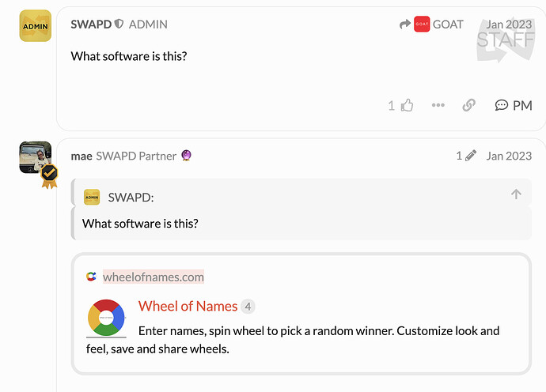Click the SWAPD username in first post
Viewport: 546px width, 392px height.
coord(91,24)
